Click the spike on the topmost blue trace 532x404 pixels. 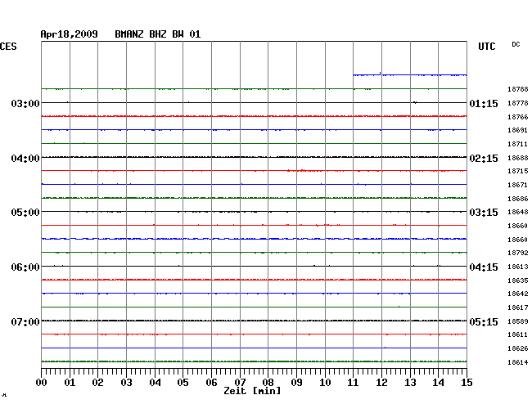380,74
